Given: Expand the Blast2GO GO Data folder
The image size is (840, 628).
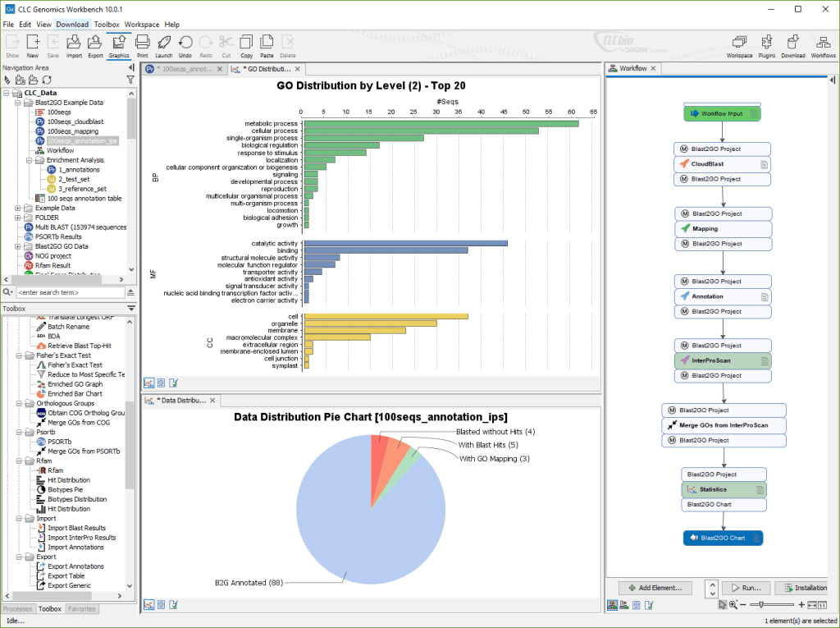Looking at the screenshot, I should [x=18, y=246].
